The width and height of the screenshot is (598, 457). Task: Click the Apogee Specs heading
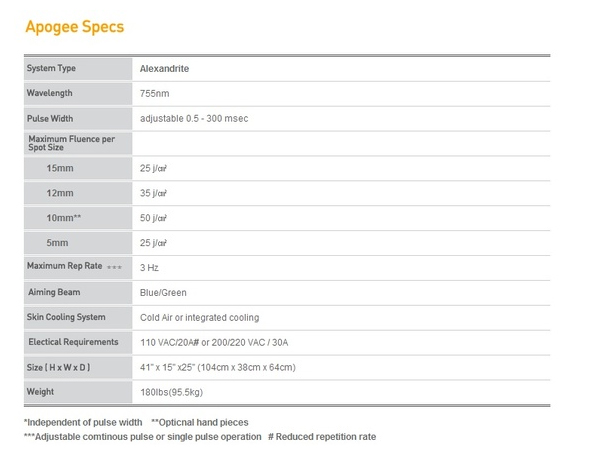(75, 27)
